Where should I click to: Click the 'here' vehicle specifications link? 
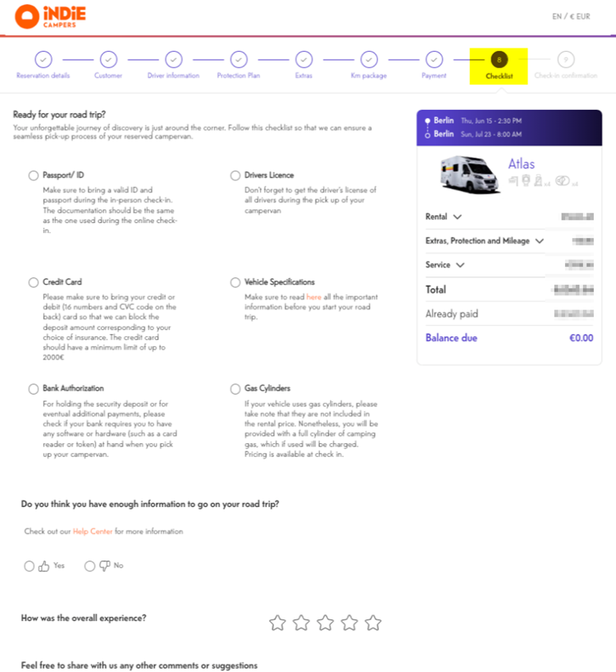(313, 296)
